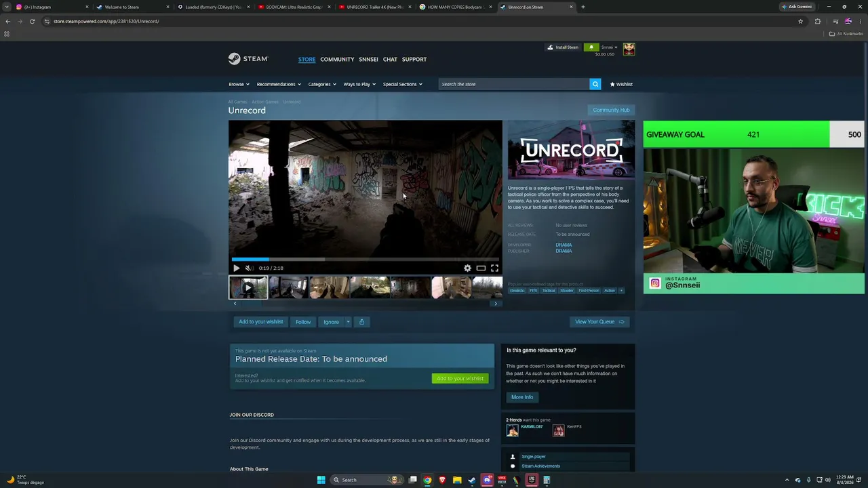Ignore this game
This screenshot has height=488, width=868.
pyautogui.click(x=331, y=322)
